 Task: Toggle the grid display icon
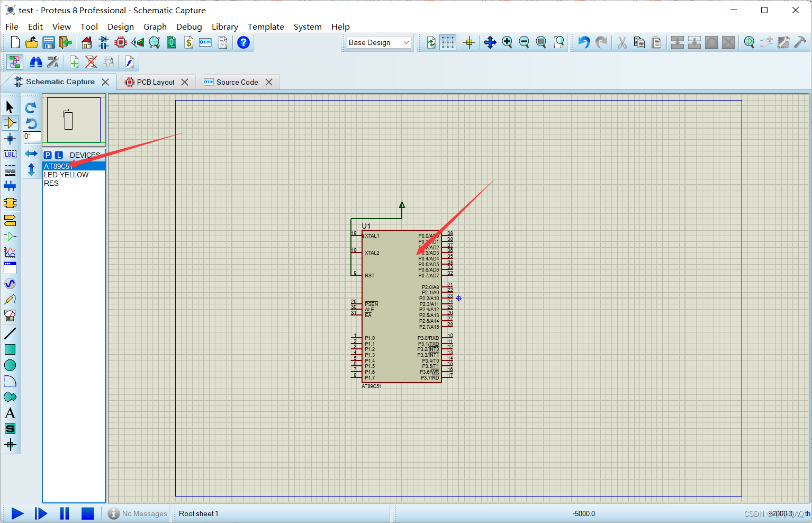click(x=448, y=42)
